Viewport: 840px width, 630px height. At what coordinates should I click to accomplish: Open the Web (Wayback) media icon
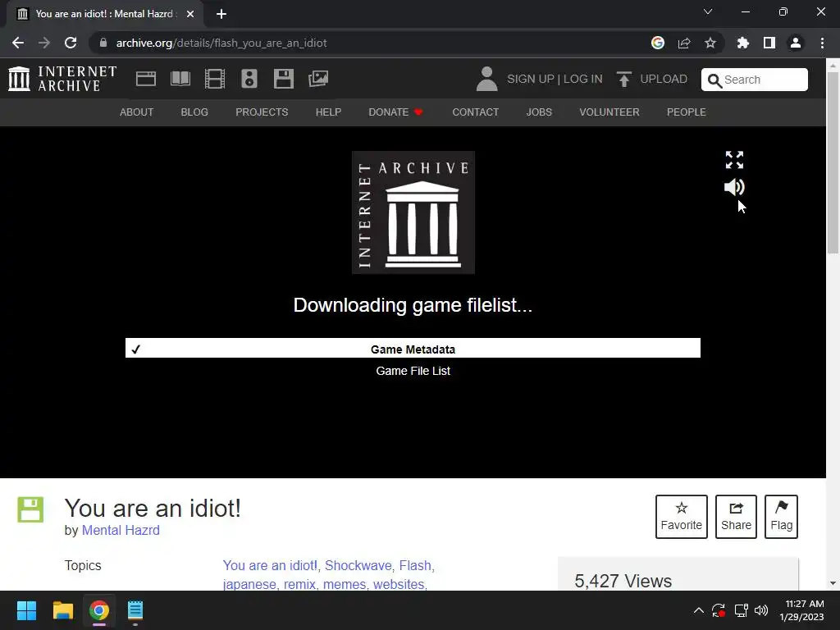click(x=146, y=79)
